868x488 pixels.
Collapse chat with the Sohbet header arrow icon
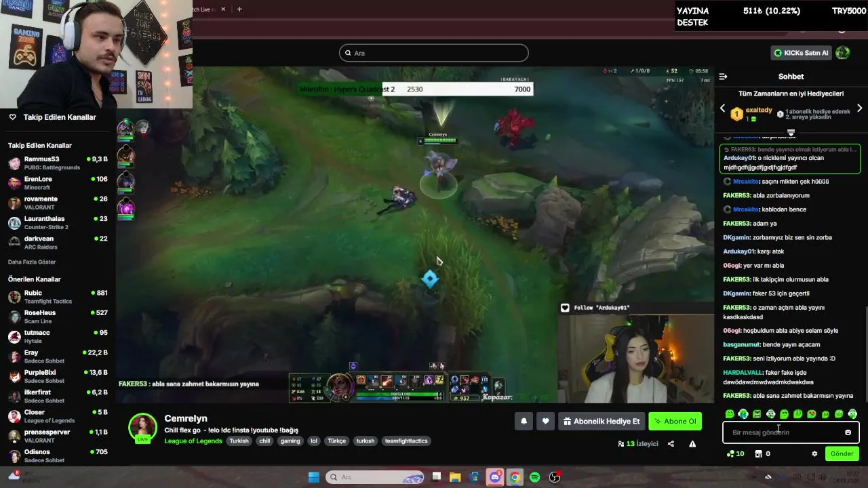[723, 77]
